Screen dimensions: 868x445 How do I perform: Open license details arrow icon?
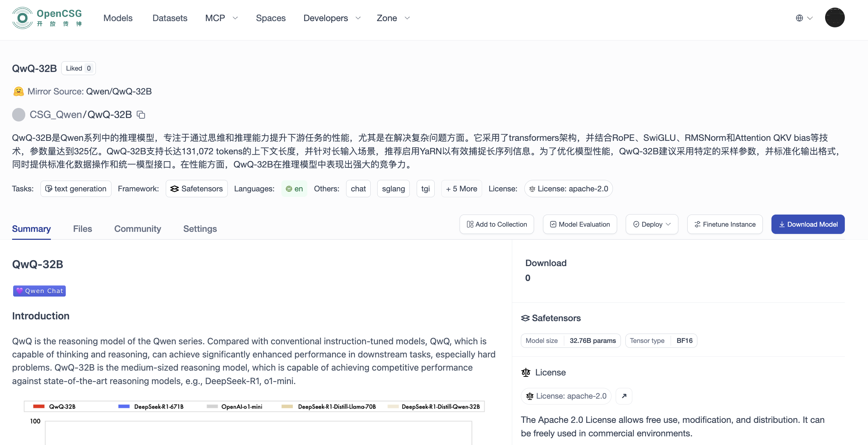point(624,396)
